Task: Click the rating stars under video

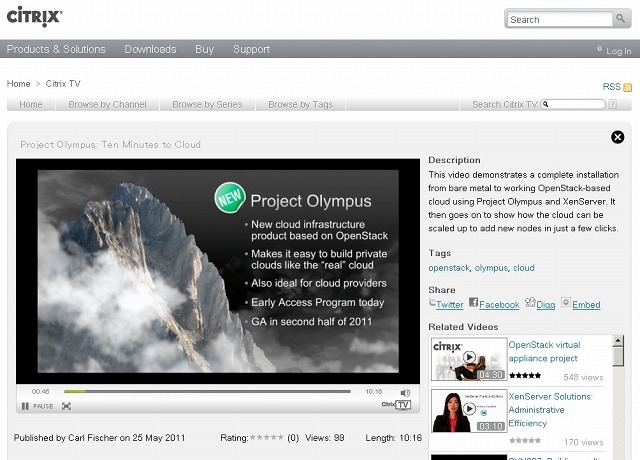Action: click(267, 438)
